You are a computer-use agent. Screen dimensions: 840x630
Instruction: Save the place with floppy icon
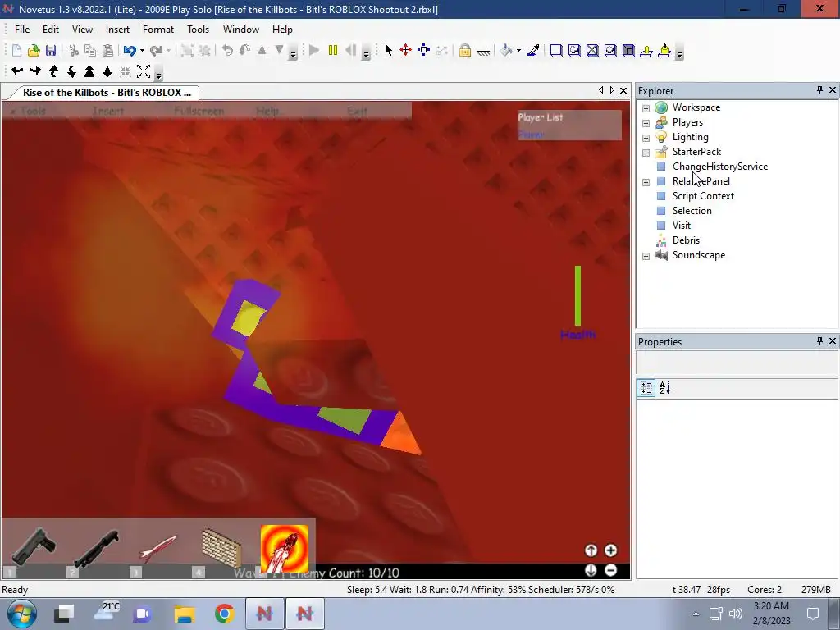click(51, 50)
